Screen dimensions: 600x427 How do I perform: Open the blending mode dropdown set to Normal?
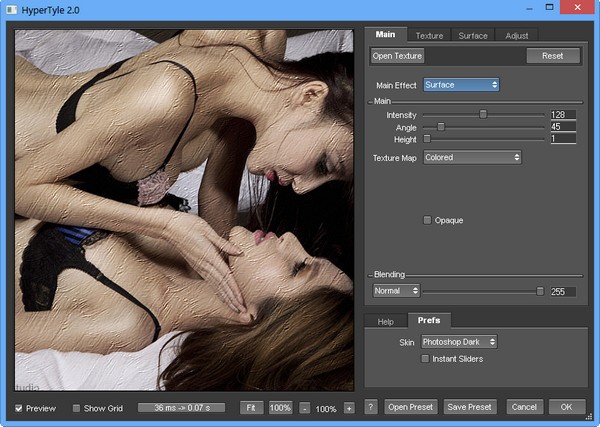[396, 291]
